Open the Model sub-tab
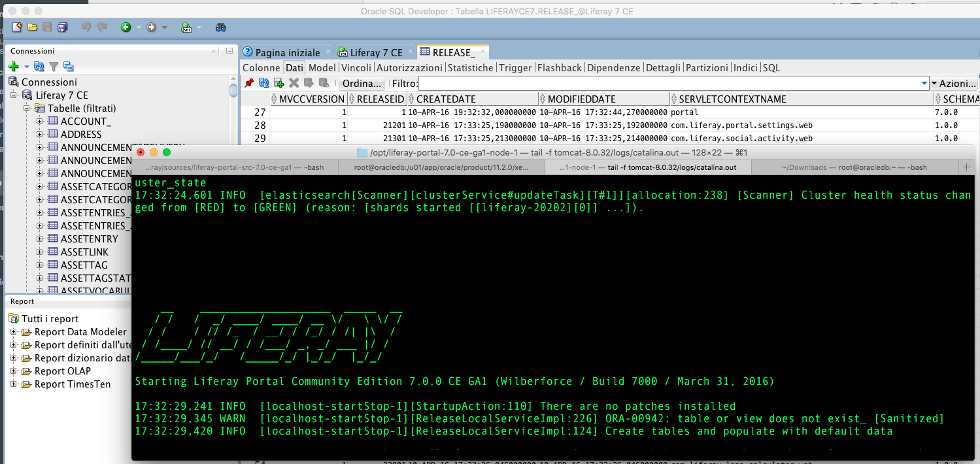The height and width of the screenshot is (464, 980). (322, 68)
